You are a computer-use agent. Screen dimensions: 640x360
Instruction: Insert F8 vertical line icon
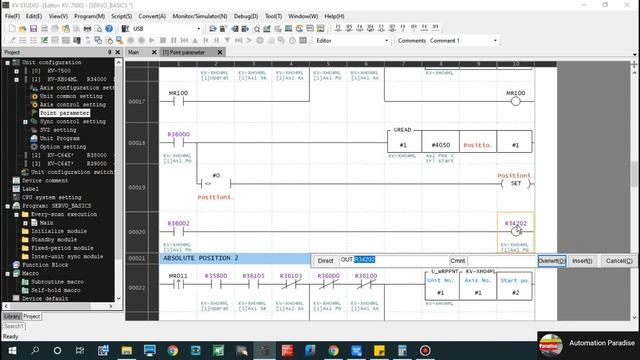tap(403, 28)
